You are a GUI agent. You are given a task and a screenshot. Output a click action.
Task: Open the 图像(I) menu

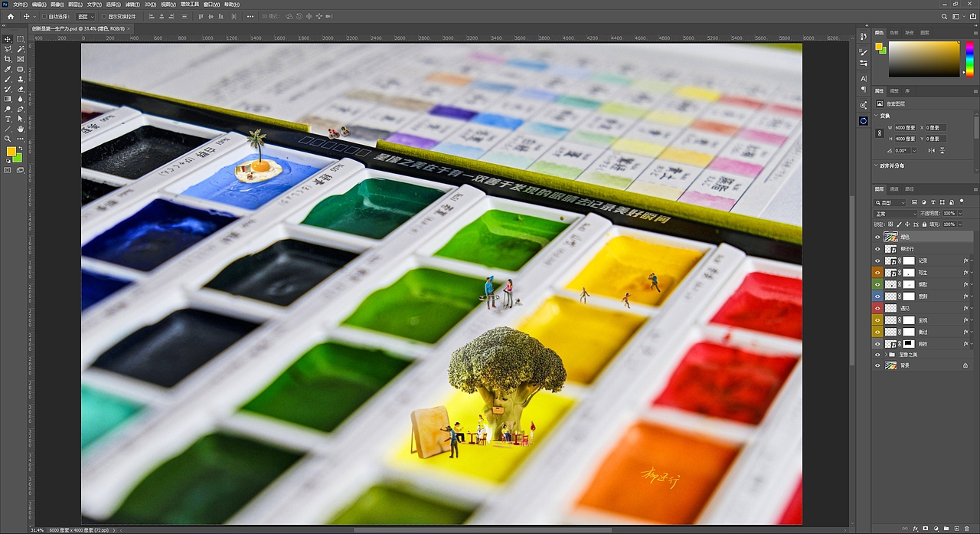tap(57, 4)
